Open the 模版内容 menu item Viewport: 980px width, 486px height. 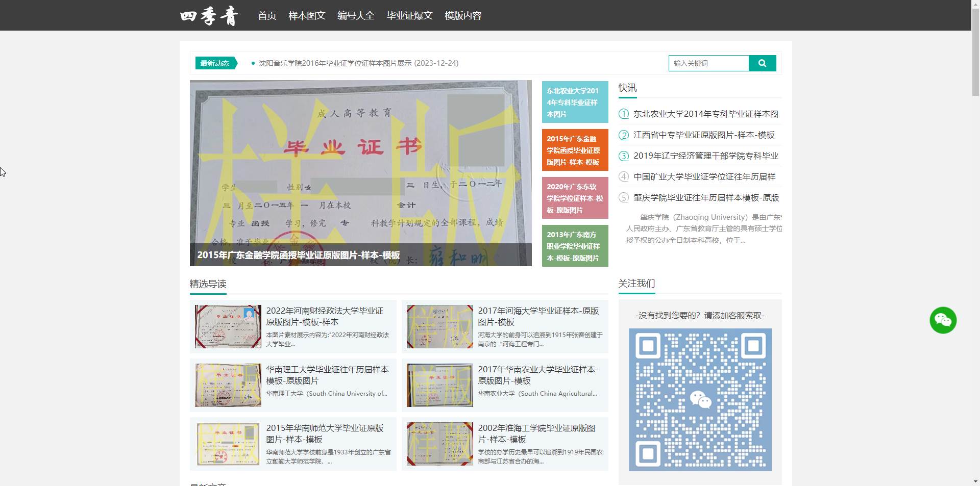[x=463, y=16]
